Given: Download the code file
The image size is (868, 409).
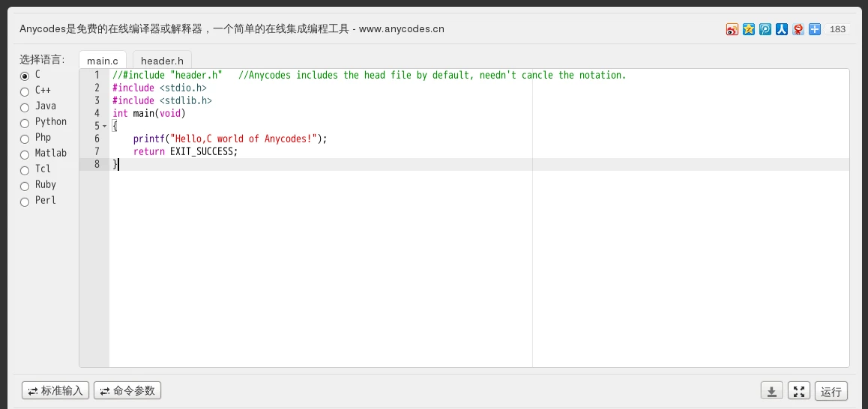Looking at the screenshot, I should click(771, 391).
